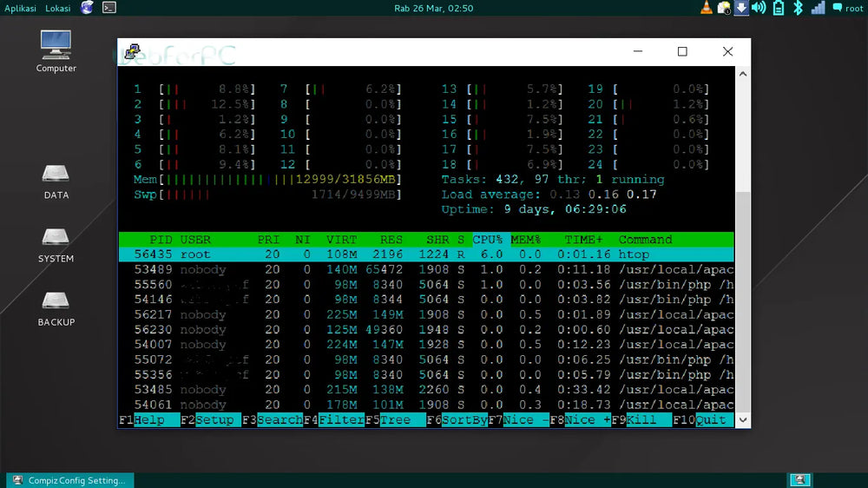Open the SYSTEM drive icon
This screenshot has width=868, height=488.
coord(56,245)
